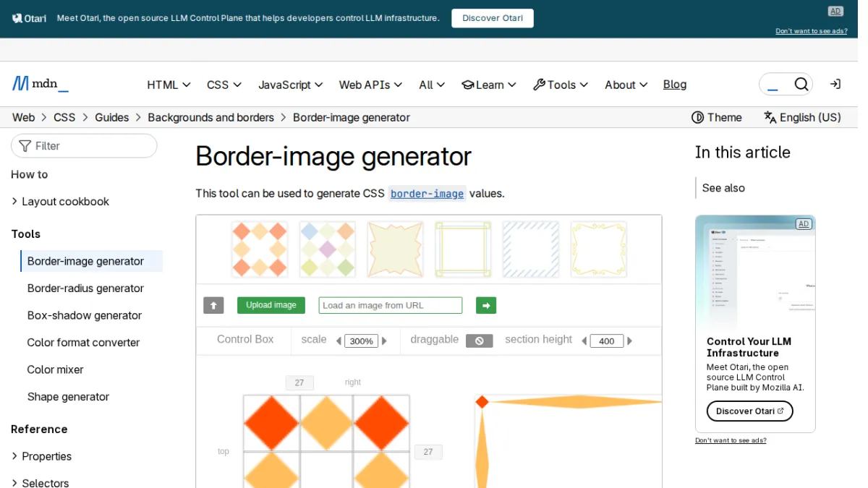Select the orange diamonds border preset

click(x=260, y=249)
